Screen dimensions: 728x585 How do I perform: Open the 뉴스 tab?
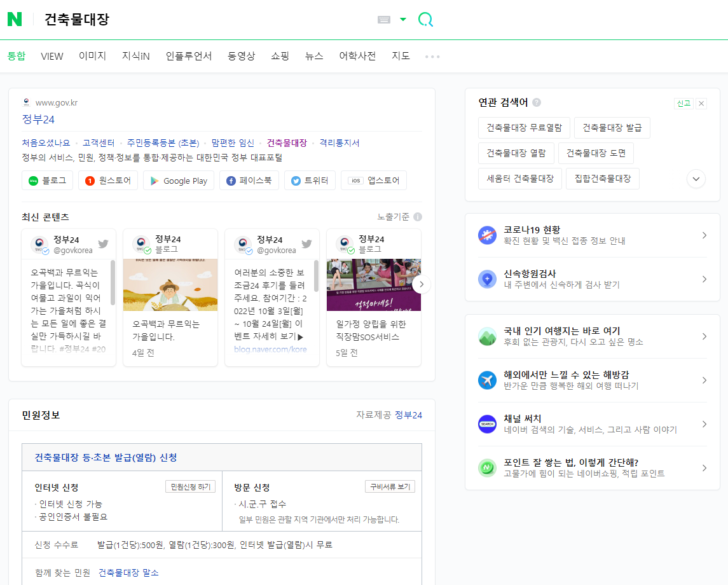pos(314,56)
